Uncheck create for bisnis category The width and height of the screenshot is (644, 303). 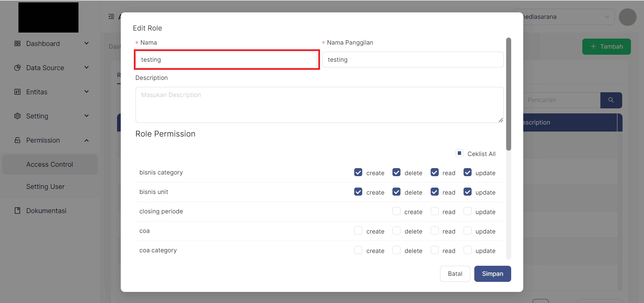358,172
